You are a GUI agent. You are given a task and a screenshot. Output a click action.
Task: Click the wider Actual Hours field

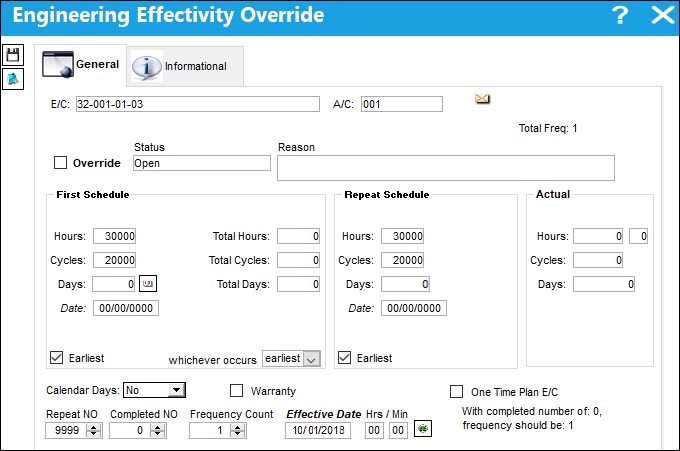coord(598,236)
